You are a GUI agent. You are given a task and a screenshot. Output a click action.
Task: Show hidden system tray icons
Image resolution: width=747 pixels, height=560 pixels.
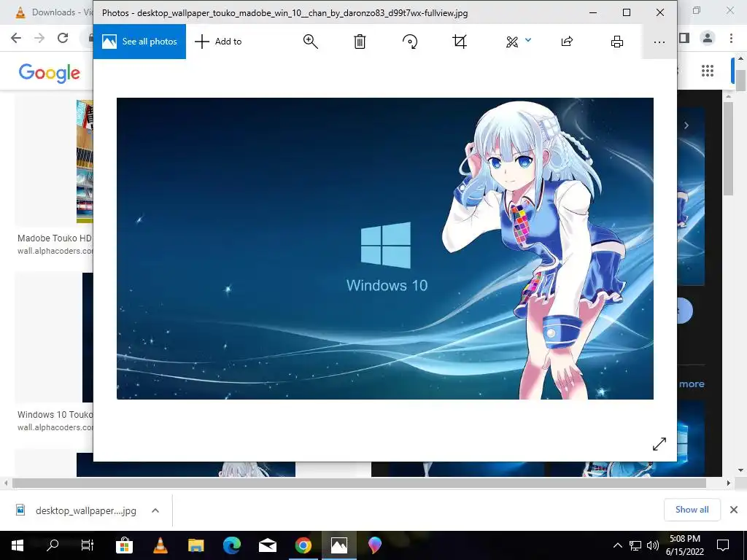tap(617, 545)
